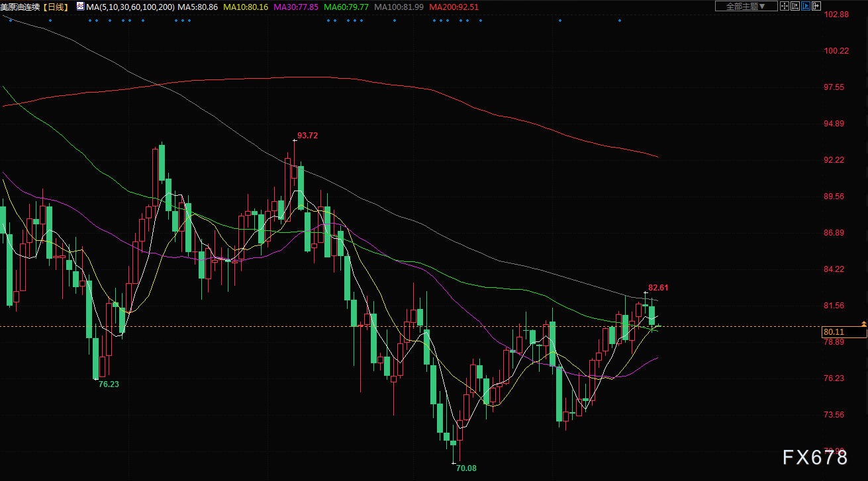Click the expand-panel arrow icon at top right
Image resolution: width=868 pixels, height=481 pixels.
(x=816, y=6)
